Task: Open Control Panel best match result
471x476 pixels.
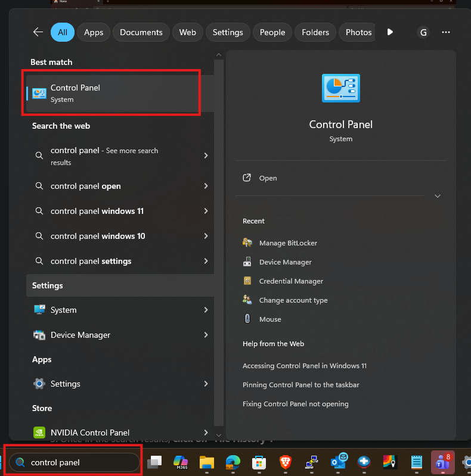Action: point(120,94)
